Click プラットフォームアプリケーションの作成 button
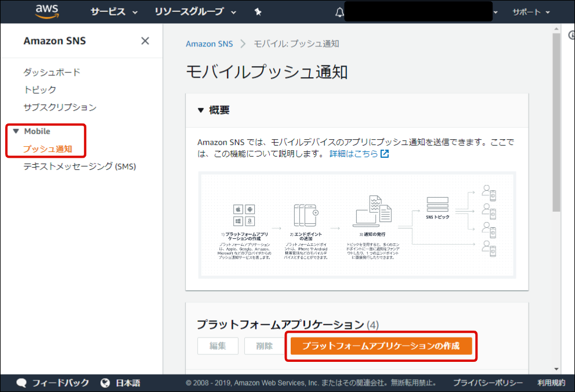Screen dimensions: 575x392 (381, 346)
